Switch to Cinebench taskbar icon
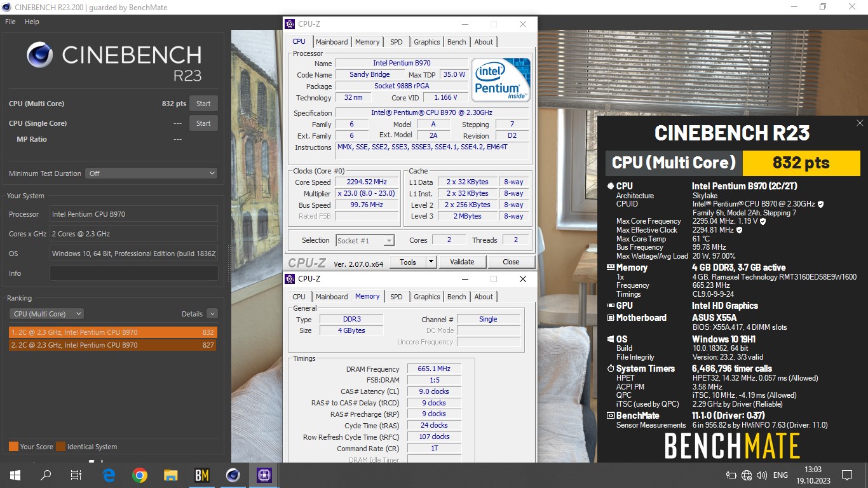The image size is (868, 488). pyautogui.click(x=233, y=475)
